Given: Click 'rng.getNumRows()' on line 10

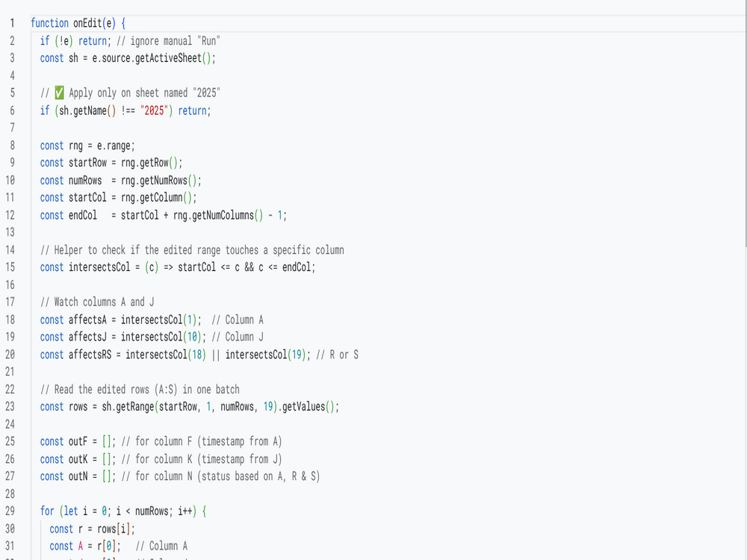Looking at the screenshot, I should pos(158,181).
